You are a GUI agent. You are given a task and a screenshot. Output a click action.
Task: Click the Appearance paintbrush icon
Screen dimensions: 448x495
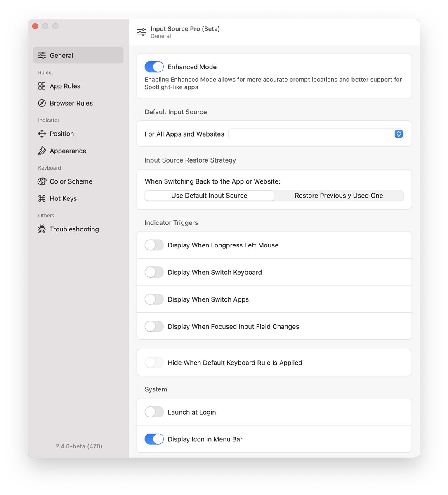pyautogui.click(x=42, y=151)
